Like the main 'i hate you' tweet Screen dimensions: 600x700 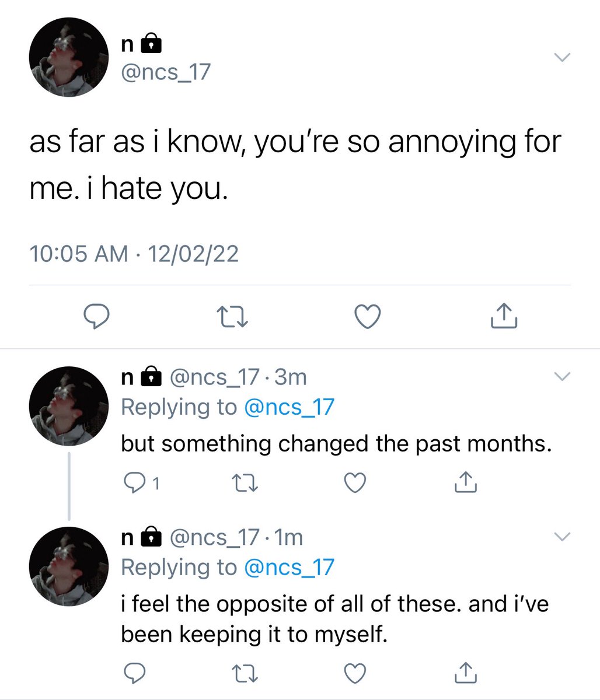click(x=368, y=316)
